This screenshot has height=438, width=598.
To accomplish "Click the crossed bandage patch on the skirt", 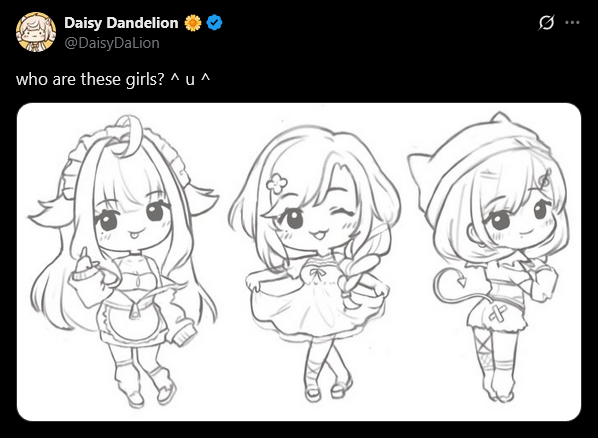I will point(499,314).
